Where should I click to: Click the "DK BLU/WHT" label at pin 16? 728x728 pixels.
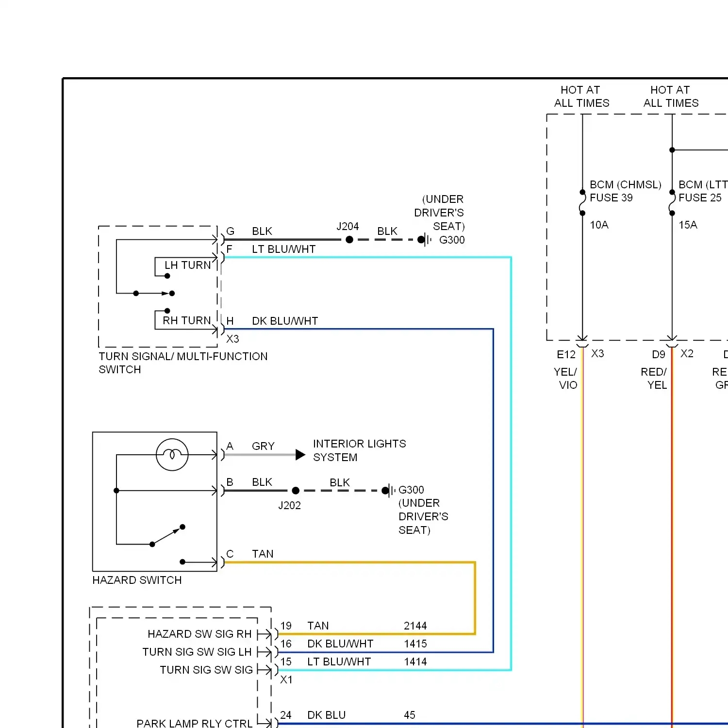click(340, 644)
